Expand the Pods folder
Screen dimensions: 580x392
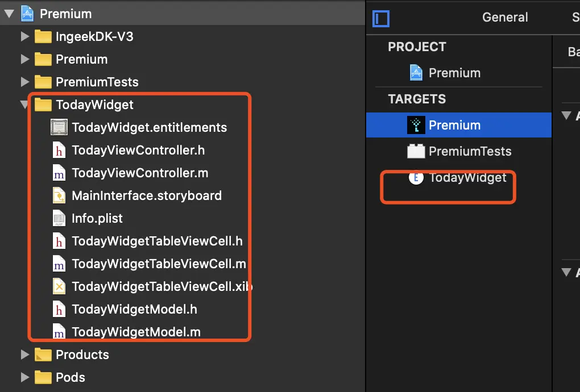coord(24,377)
